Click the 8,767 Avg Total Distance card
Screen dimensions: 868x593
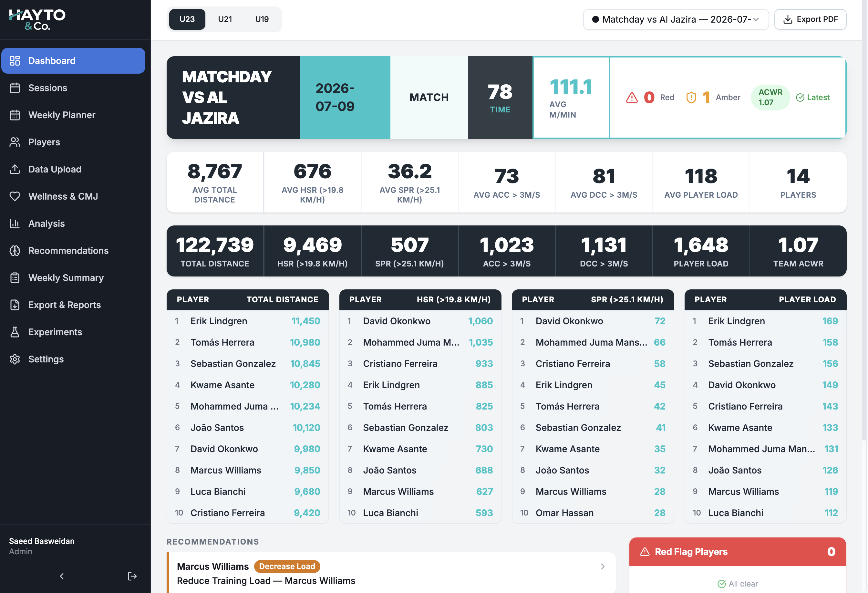click(x=215, y=182)
